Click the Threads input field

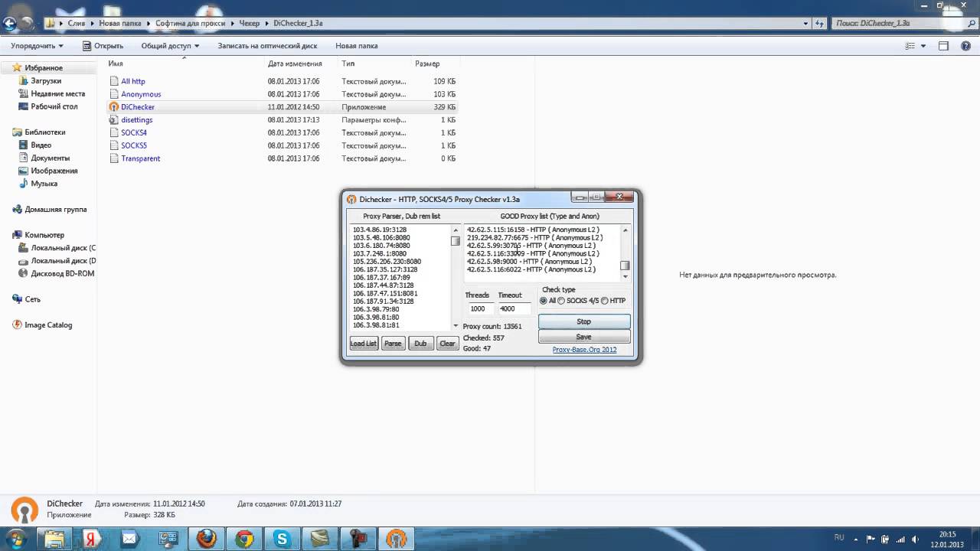[x=480, y=309]
